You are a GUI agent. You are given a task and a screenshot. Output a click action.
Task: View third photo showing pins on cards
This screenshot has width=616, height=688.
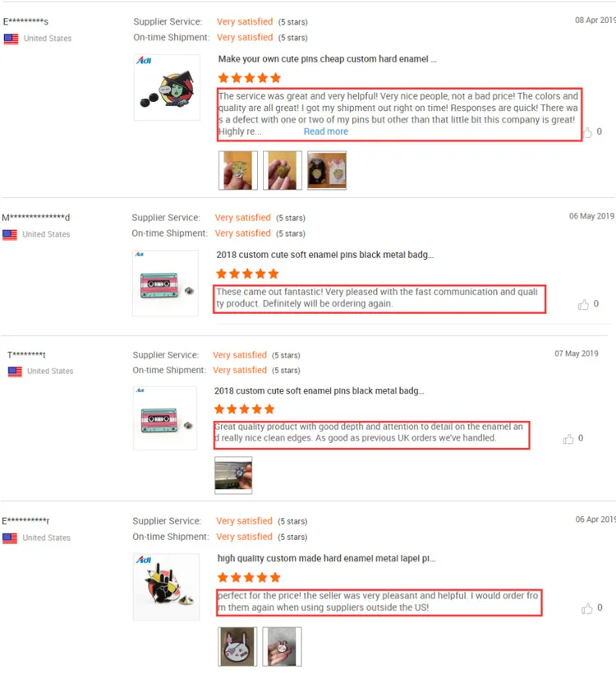pyautogui.click(x=327, y=170)
